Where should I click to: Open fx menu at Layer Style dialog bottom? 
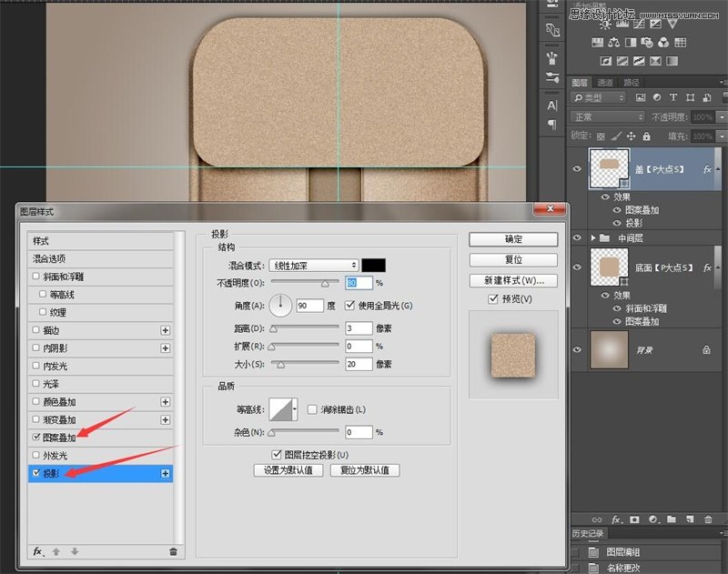coord(37,552)
